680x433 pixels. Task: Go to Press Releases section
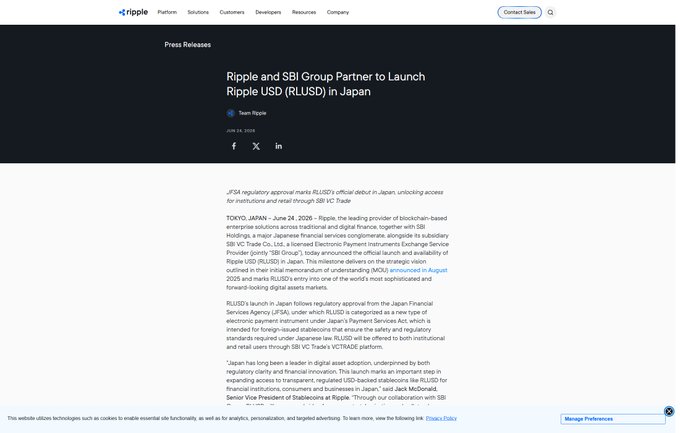[x=187, y=45]
